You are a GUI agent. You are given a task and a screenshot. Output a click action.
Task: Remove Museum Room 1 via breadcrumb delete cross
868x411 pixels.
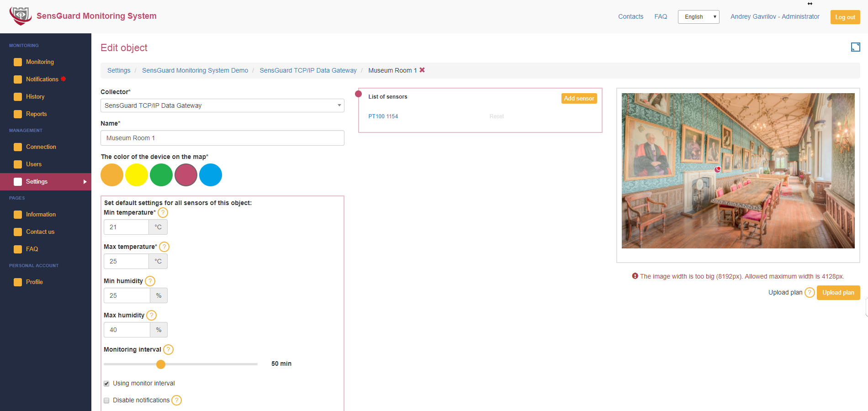[423, 70]
